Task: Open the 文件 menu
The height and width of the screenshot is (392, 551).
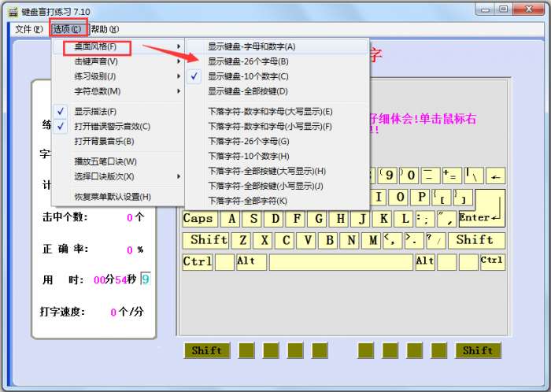Action: [28, 29]
